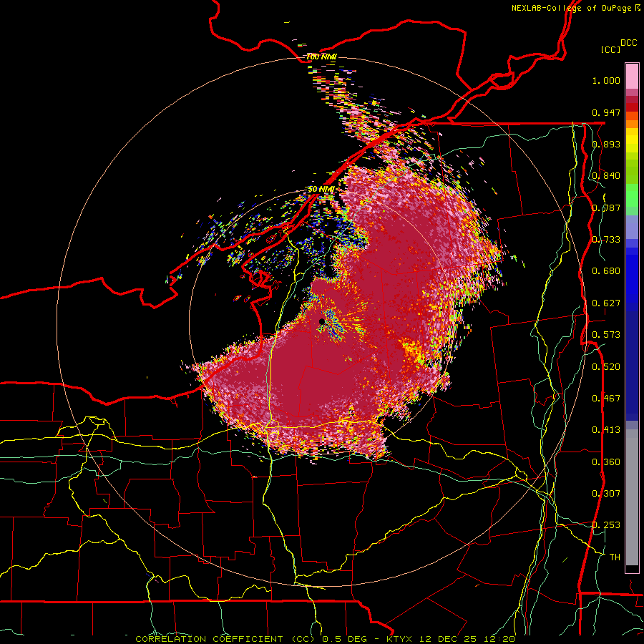Click the 50 NMI range ring label
This screenshot has height=644, width=644.
click(321, 190)
